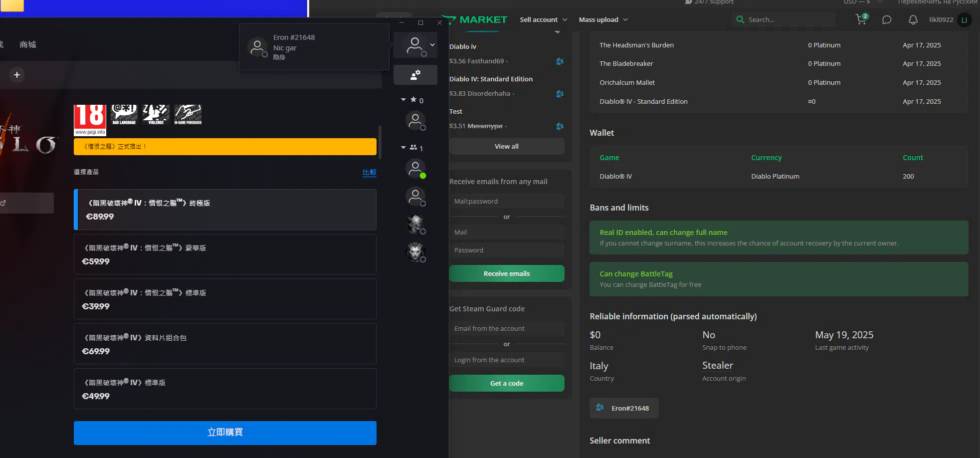Click the yellow 憎恨之軀 release banner

(x=225, y=147)
